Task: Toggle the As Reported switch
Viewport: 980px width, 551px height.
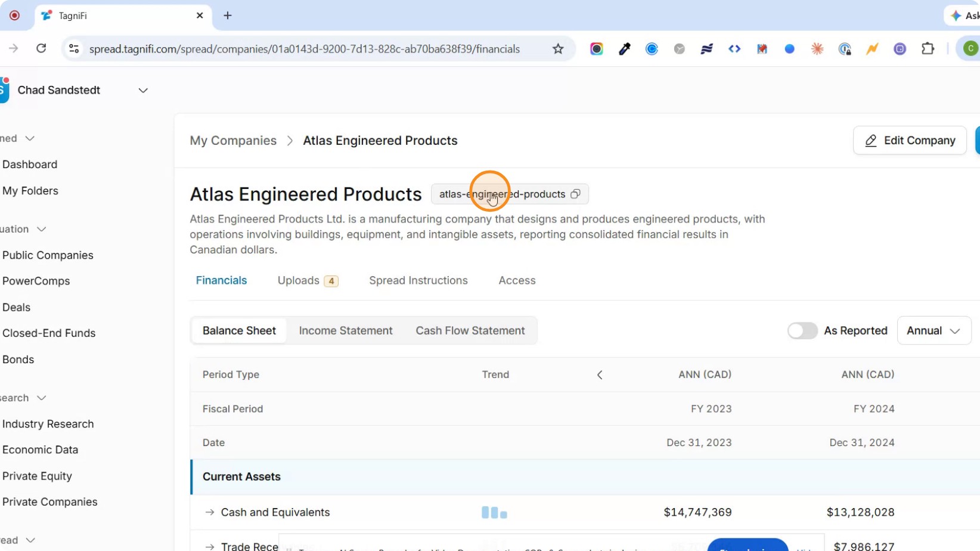Action: (x=802, y=331)
